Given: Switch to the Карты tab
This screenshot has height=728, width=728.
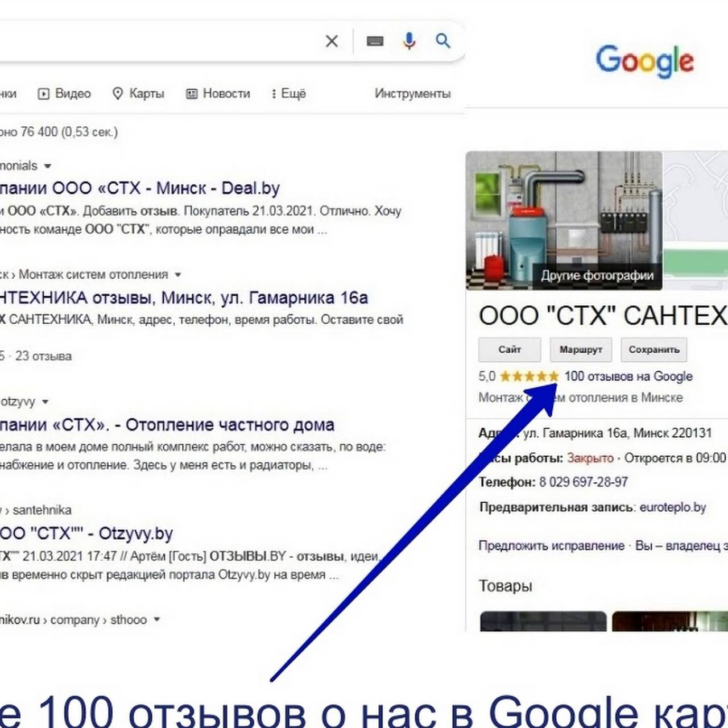Looking at the screenshot, I should click(x=138, y=94).
